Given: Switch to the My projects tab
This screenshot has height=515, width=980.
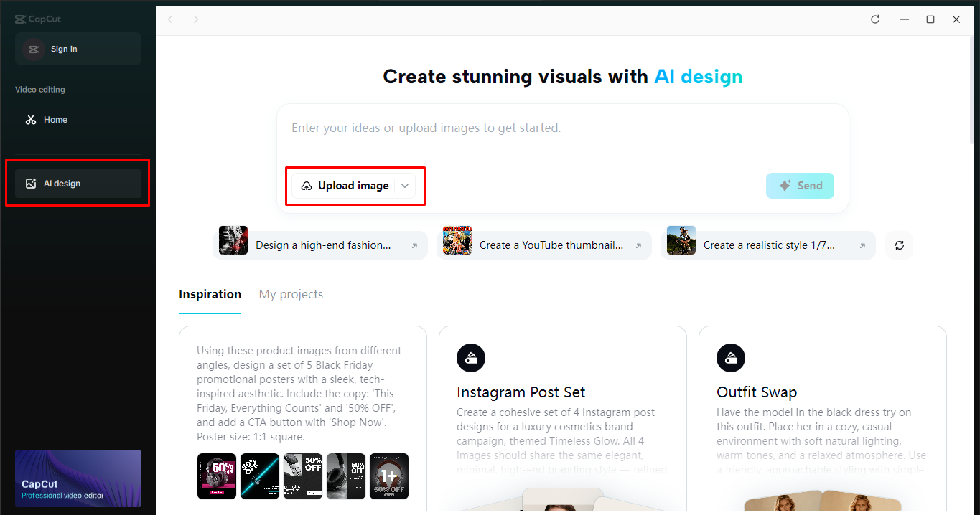Looking at the screenshot, I should point(291,294).
